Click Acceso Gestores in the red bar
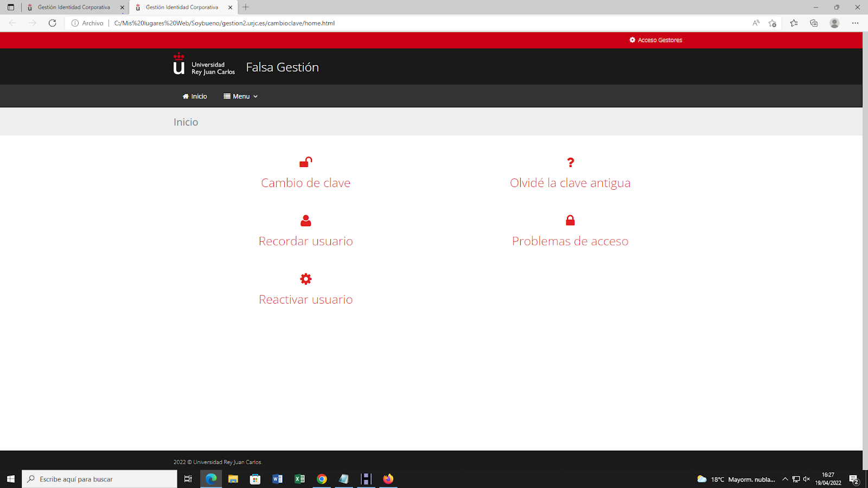 [x=656, y=40]
